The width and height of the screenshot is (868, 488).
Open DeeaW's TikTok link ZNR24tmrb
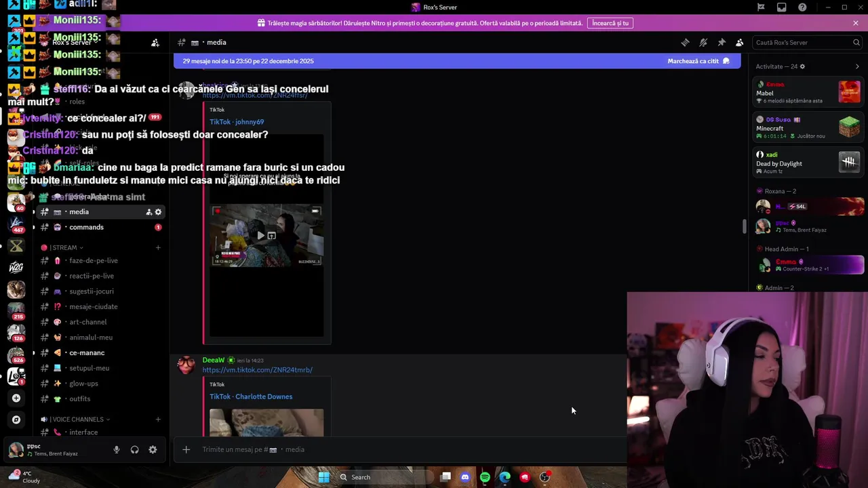click(x=258, y=370)
